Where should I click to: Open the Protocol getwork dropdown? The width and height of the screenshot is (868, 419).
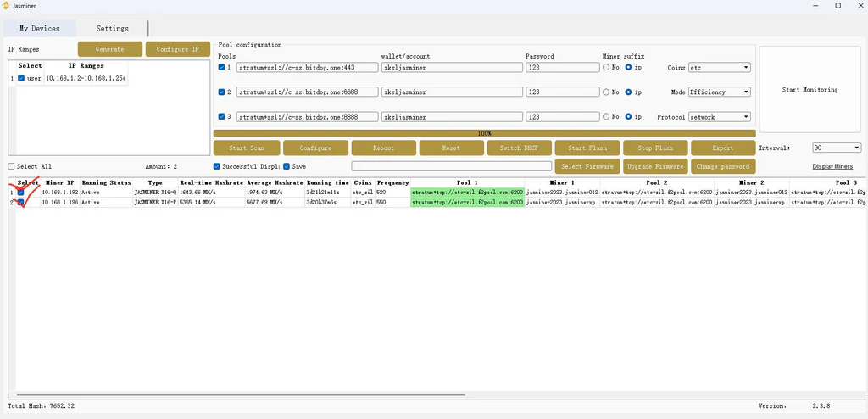[719, 116]
